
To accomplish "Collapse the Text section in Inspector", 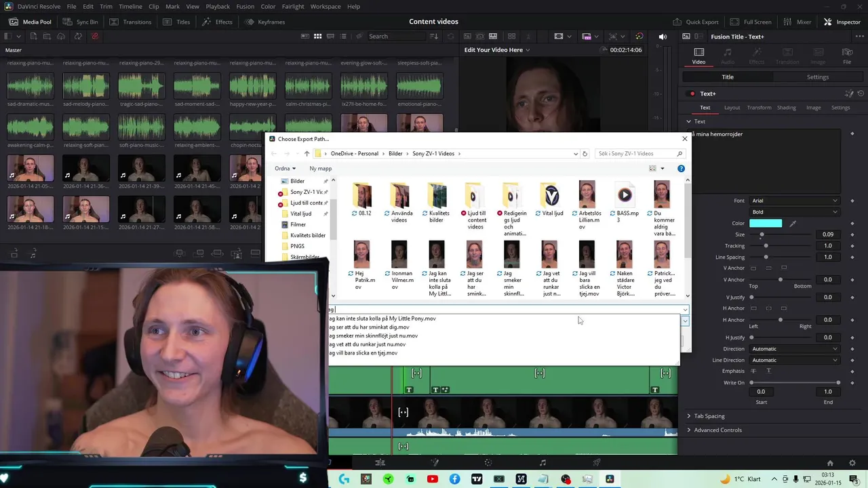I will [688, 121].
